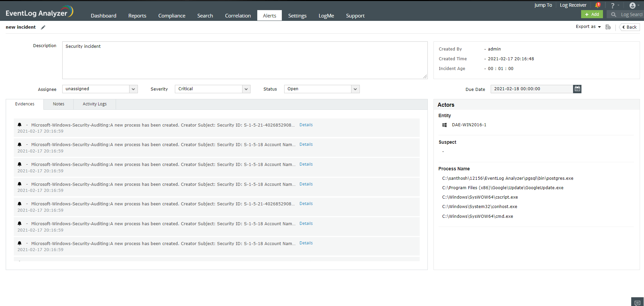Click the green Add button
644x306 pixels.
pos(592,14)
